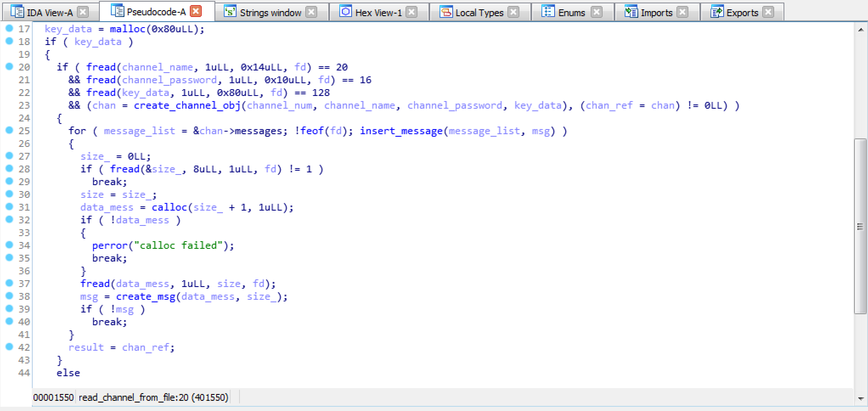The height and width of the screenshot is (411, 868).
Task: Click the vertical scrollbar thumb
Action: click(860, 226)
